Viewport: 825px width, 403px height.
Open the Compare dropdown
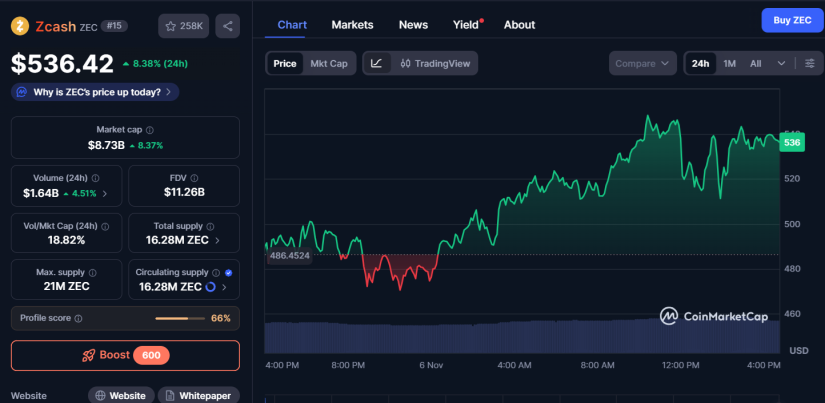[643, 63]
